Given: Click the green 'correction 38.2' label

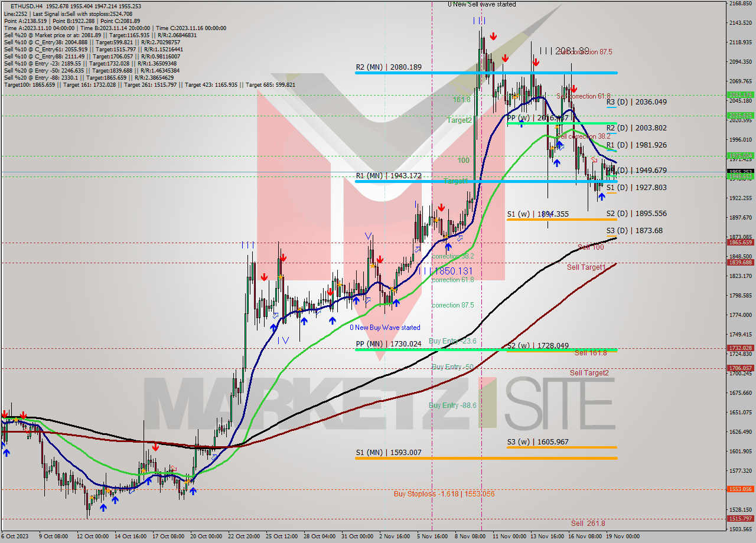Looking at the screenshot, I should click(453, 257).
